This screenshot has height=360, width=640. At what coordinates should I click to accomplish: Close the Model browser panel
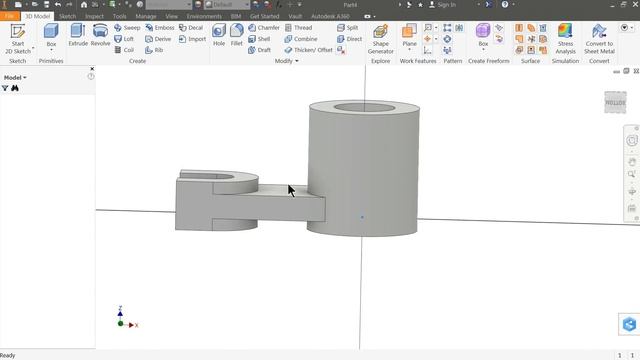[x=92, y=69]
